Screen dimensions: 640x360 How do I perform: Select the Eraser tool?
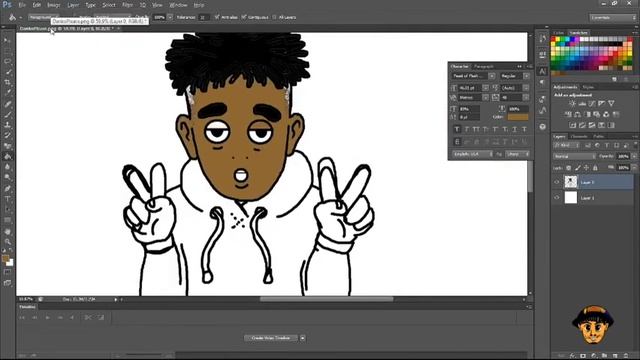(7, 146)
